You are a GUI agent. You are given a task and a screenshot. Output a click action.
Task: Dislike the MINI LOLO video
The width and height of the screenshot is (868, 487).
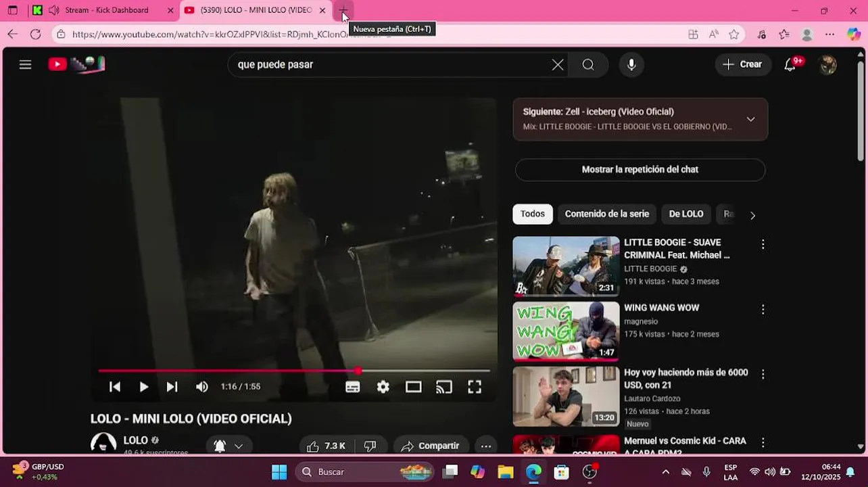coord(370,446)
